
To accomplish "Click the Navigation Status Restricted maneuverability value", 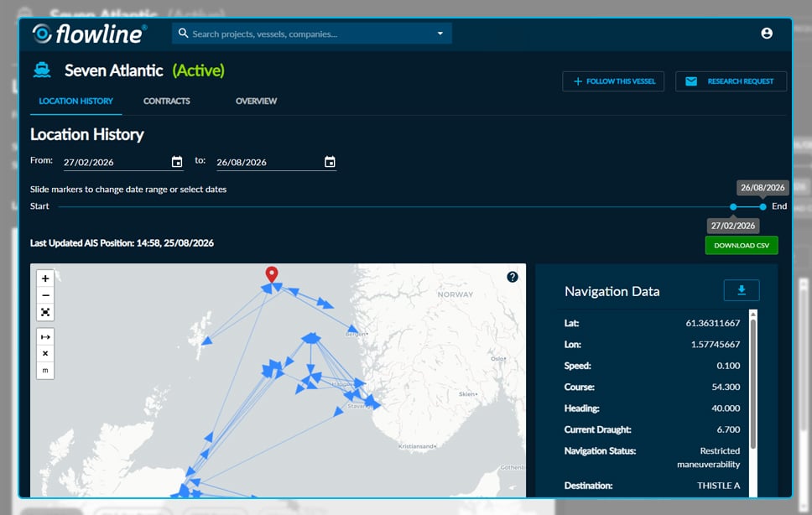I will [x=709, y=458].
